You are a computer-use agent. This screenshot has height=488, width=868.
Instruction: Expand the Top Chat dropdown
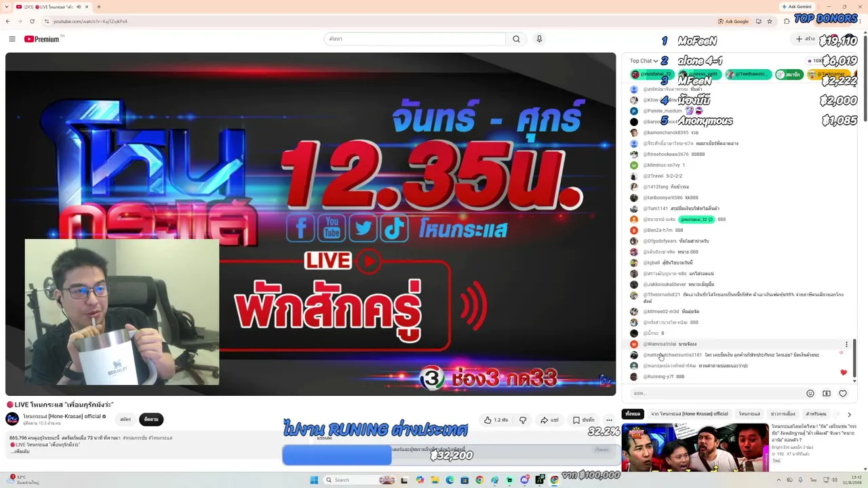click(644, 61)
